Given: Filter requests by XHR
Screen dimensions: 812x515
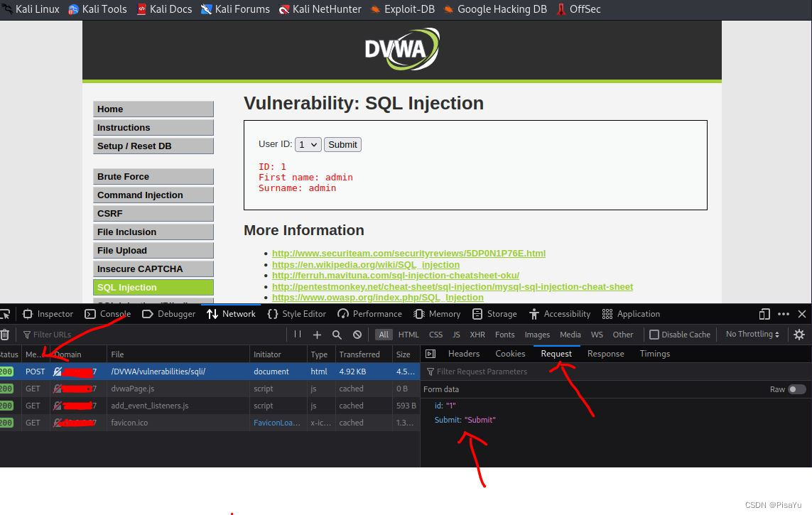Looking at the screenshot, I should [x=477, y=335].
